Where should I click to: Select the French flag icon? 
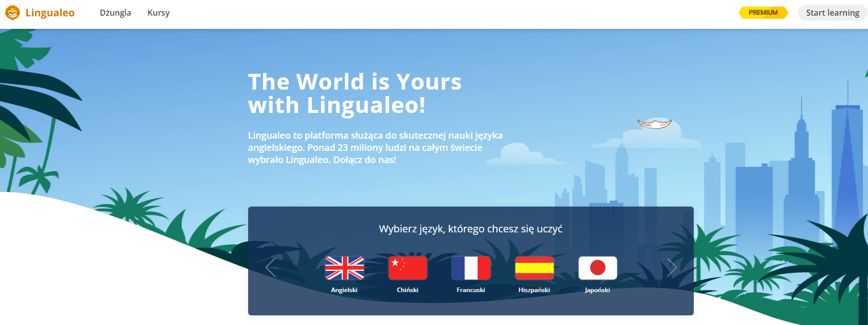471,268
